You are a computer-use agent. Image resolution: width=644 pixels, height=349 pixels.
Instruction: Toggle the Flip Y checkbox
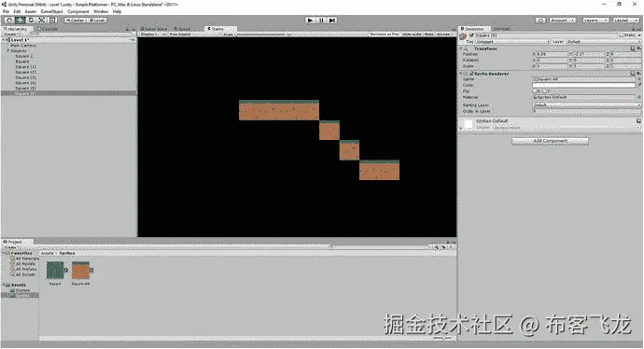[x=544, y=91]
